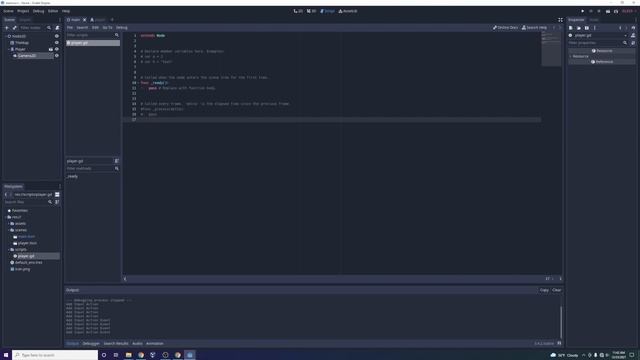The image size is (640, 360).
Task: Open the script editor Go To menu
Action: click(x=107, y=27)
